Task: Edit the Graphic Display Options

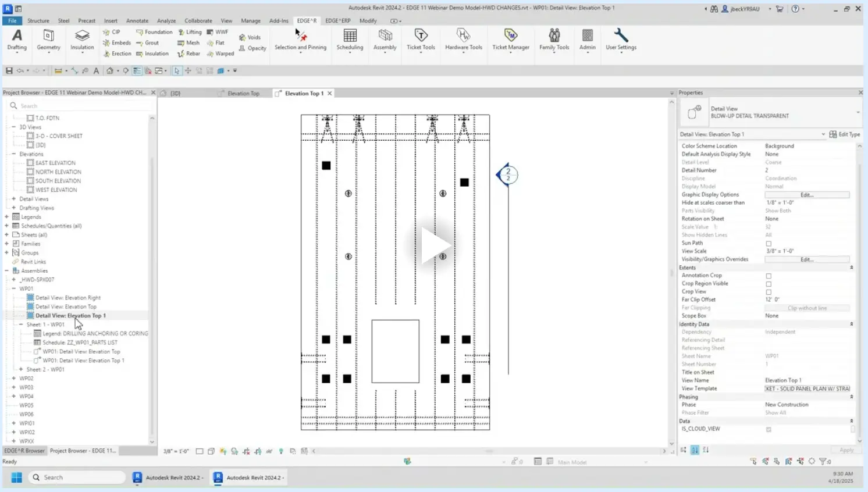Action: tap(807, 195)
